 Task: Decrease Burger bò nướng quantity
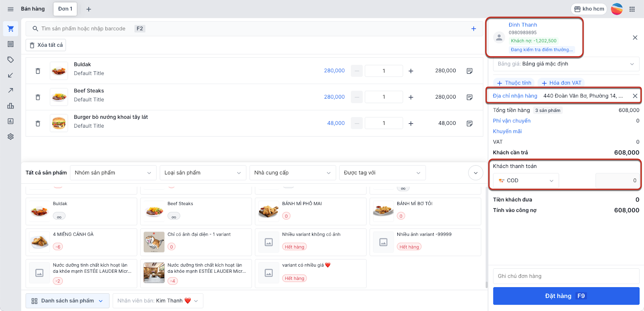(357, 123)
